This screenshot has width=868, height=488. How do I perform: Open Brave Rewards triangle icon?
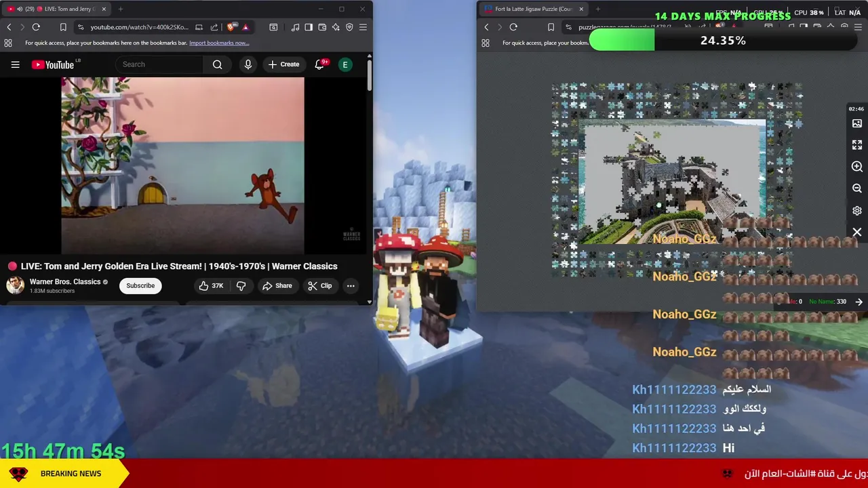point(245,27)
